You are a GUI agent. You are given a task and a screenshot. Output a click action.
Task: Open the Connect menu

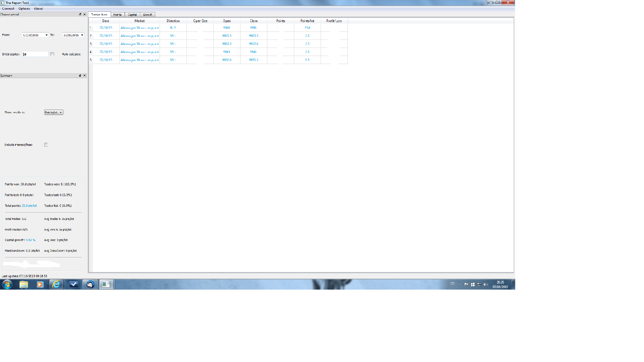pyautogui.click(x=8, y=9)
